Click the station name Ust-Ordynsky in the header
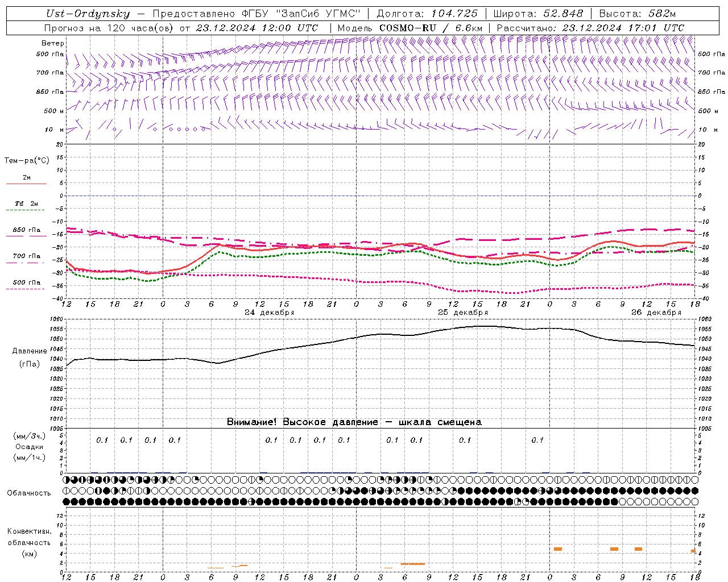The height and width of the screenshot is (582, 728). pyautogui.click(x=88, y=14)
